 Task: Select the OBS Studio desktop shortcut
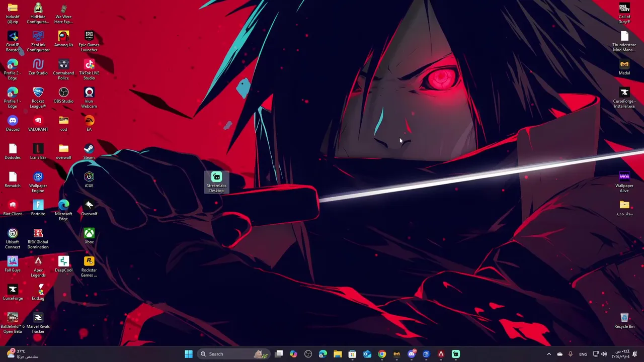[63, 96]
